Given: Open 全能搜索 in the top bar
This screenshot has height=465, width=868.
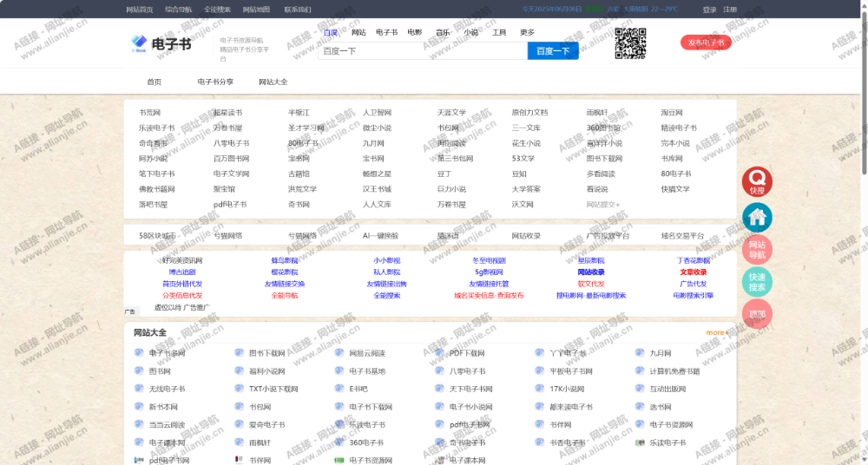Looking at the screenshot, I should (x=218, y=10).
